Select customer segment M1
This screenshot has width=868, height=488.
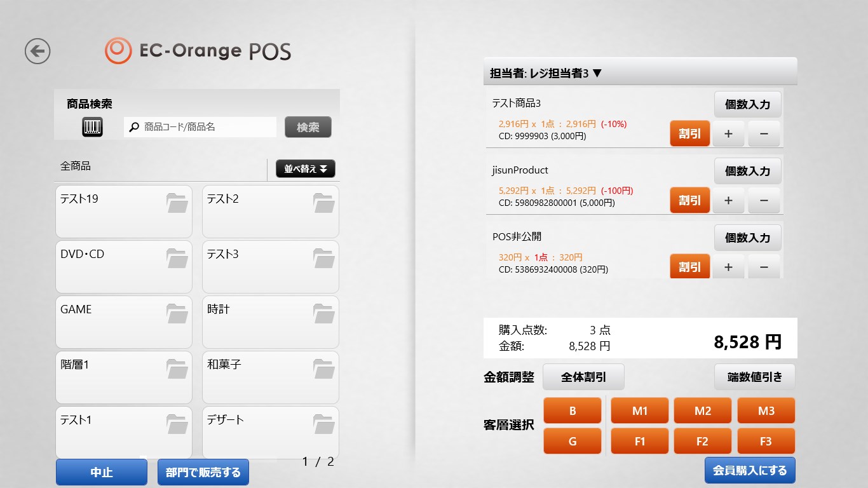pyautogui.click(x=639, y=410)
